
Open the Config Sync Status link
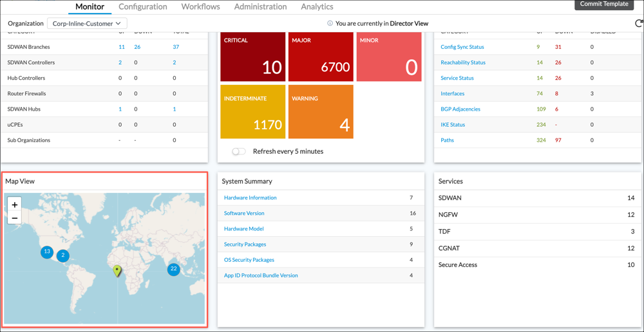click(462, 47)
